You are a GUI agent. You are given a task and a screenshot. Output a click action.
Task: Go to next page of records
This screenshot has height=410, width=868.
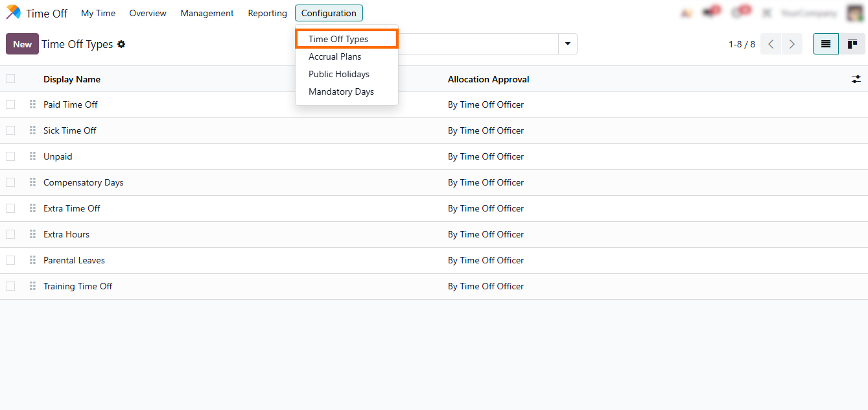(792, 44)
